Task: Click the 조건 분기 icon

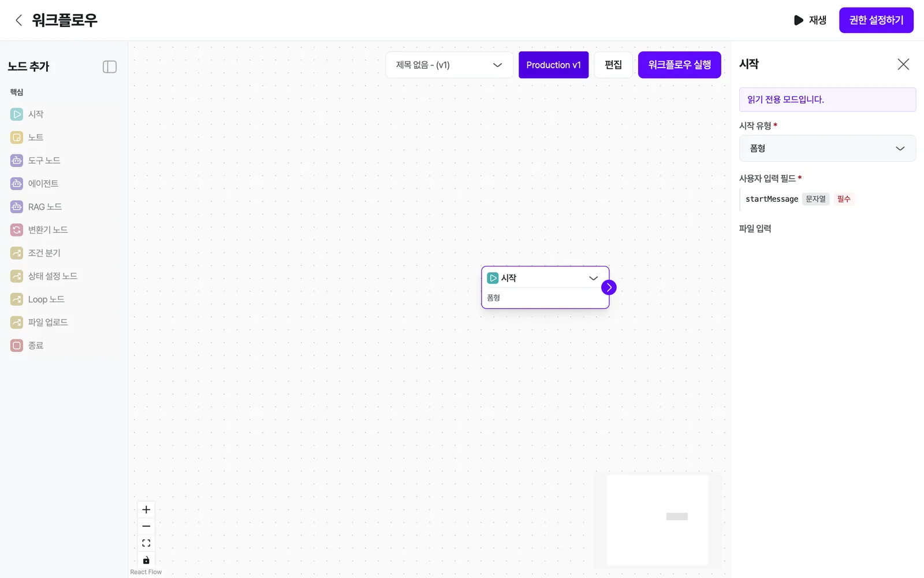Action: [17, 253]
